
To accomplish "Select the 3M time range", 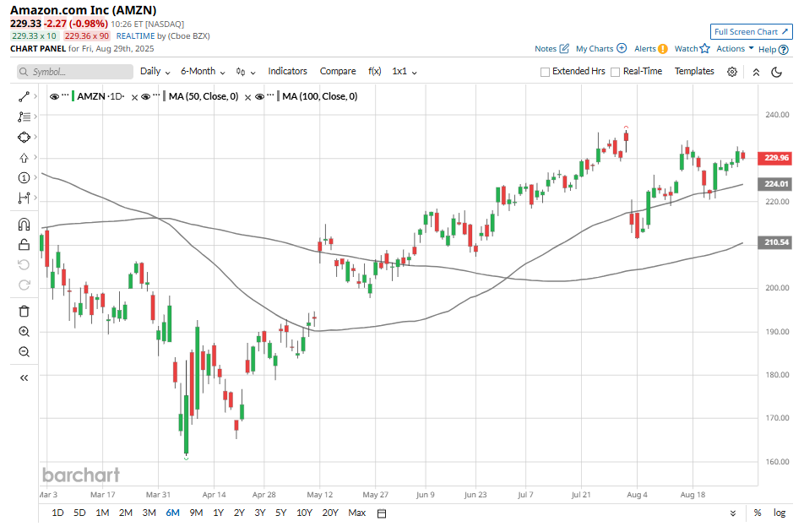I will pos(149,513).
